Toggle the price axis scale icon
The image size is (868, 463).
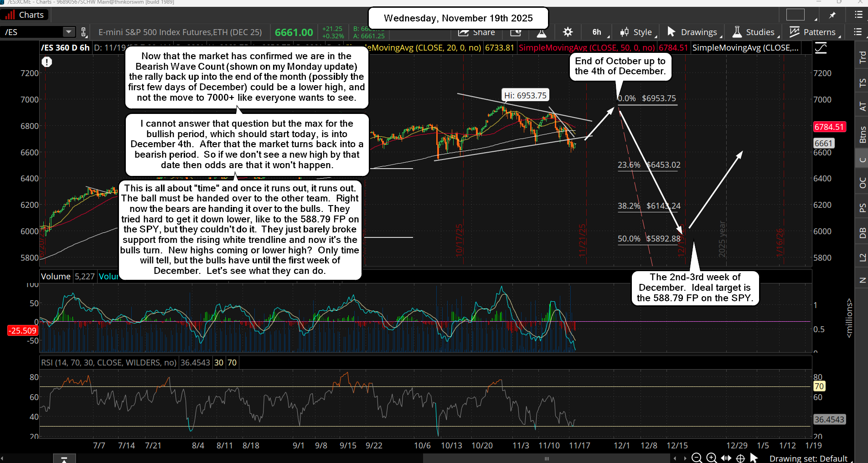tap(821, 48)
